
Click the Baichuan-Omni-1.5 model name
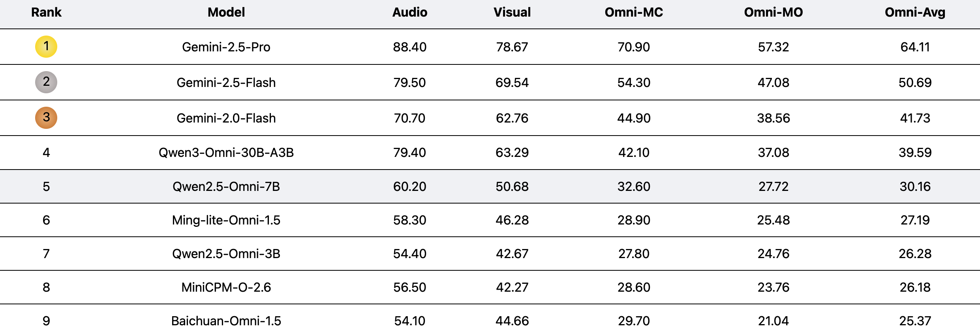click(x=226, y=321)
